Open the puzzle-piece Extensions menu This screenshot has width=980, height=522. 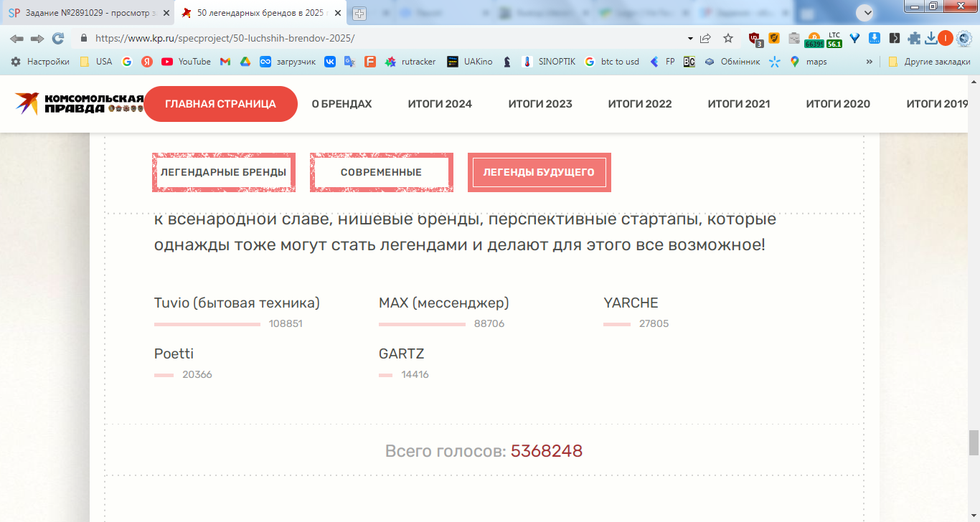point(914,39)
